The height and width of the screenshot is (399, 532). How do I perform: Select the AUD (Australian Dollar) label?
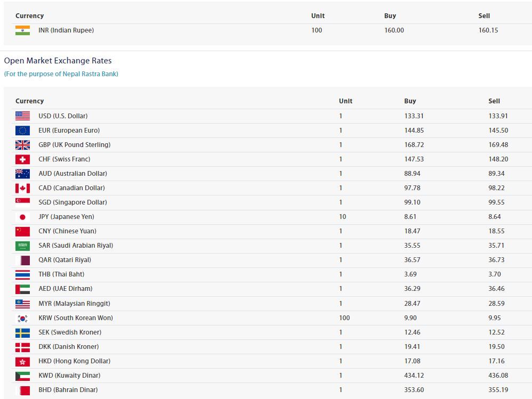coord(72,173)
